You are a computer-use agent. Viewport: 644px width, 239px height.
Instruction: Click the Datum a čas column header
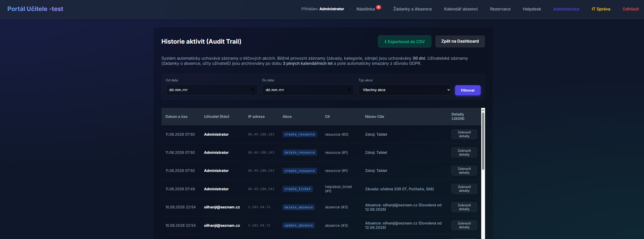point(176,117)
